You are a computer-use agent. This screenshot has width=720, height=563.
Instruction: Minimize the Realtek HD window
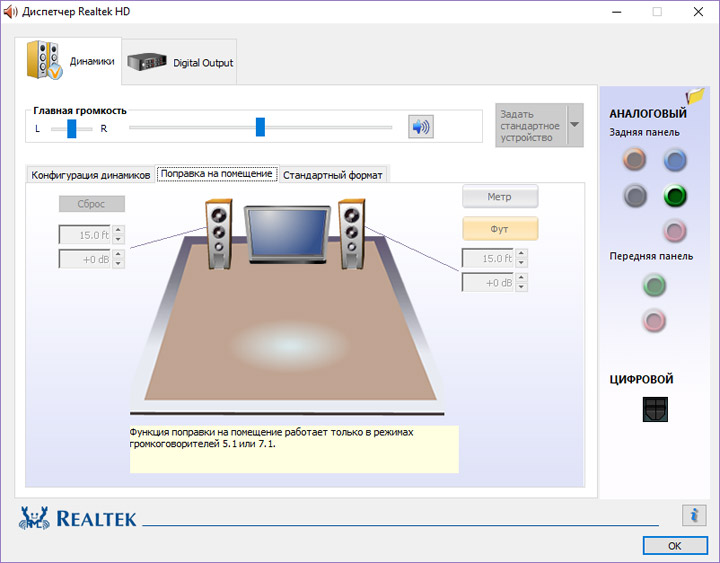click(x=616, y=11)
